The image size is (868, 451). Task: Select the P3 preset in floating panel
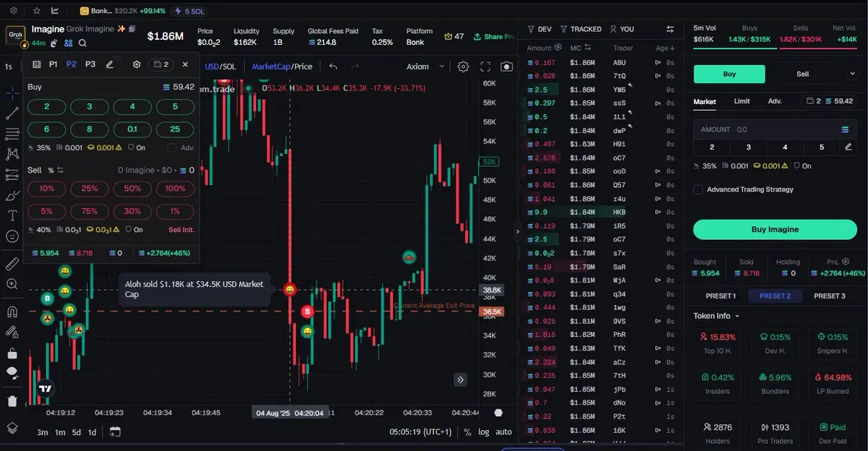[90, 64]
